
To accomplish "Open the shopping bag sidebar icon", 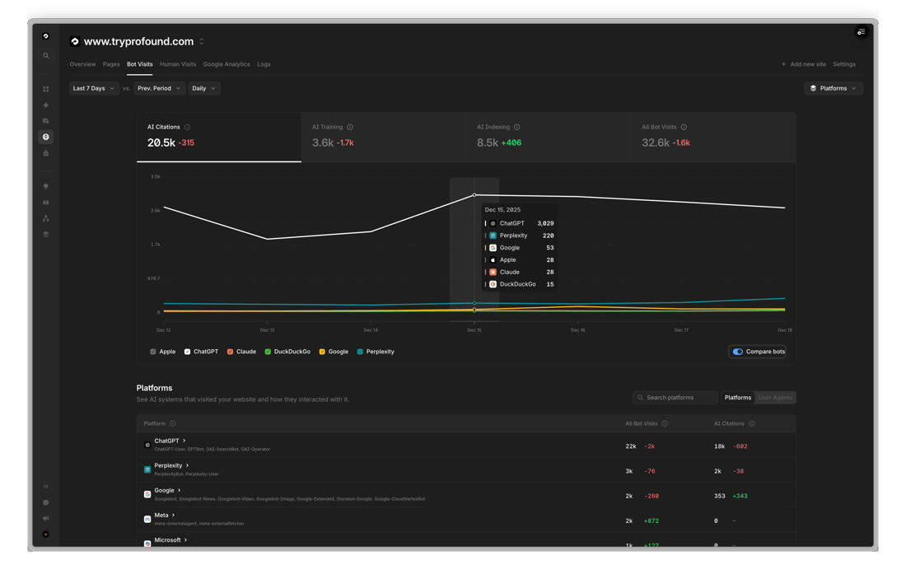I will pyautogui.click(x=45, y=153).
